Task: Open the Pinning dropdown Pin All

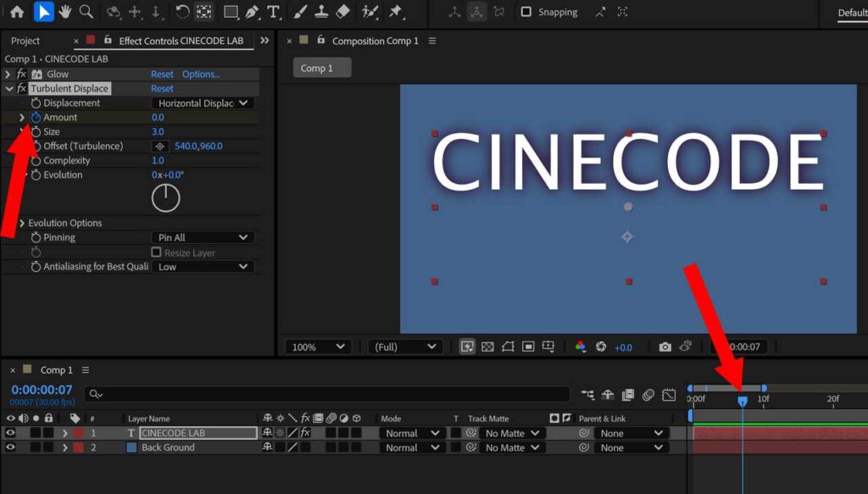Action: [203, 237]
